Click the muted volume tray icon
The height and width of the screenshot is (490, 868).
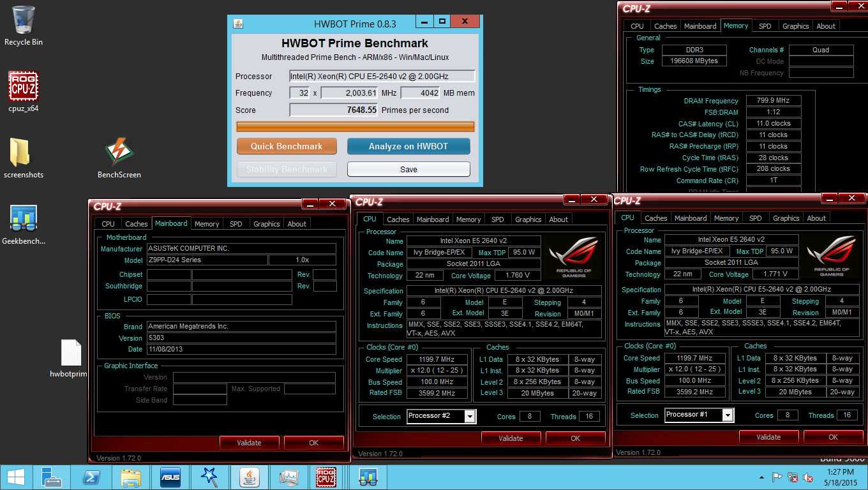(x=808, y=477)
